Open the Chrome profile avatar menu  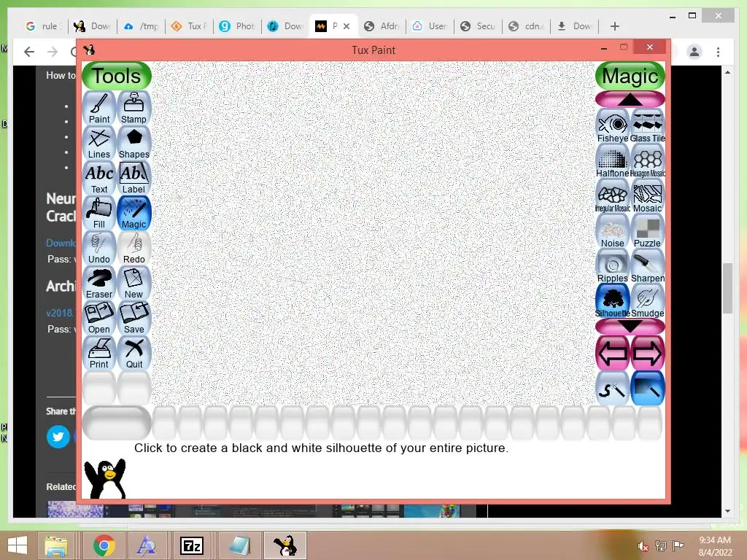coord(694,52)
